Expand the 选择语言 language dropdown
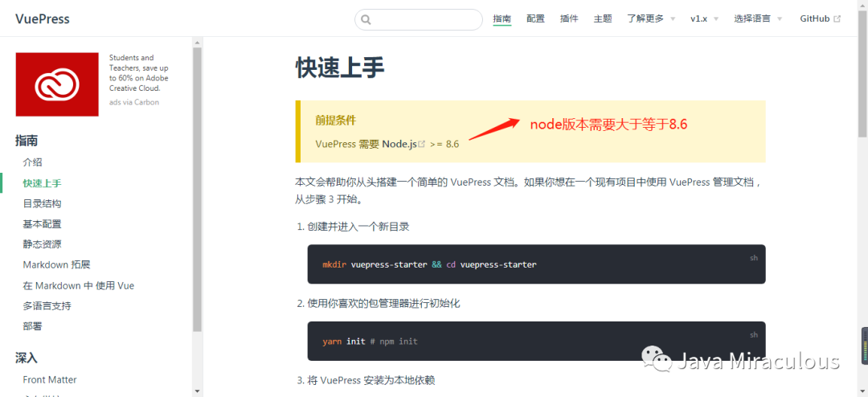868x397 pixels. tap(758, 18)
